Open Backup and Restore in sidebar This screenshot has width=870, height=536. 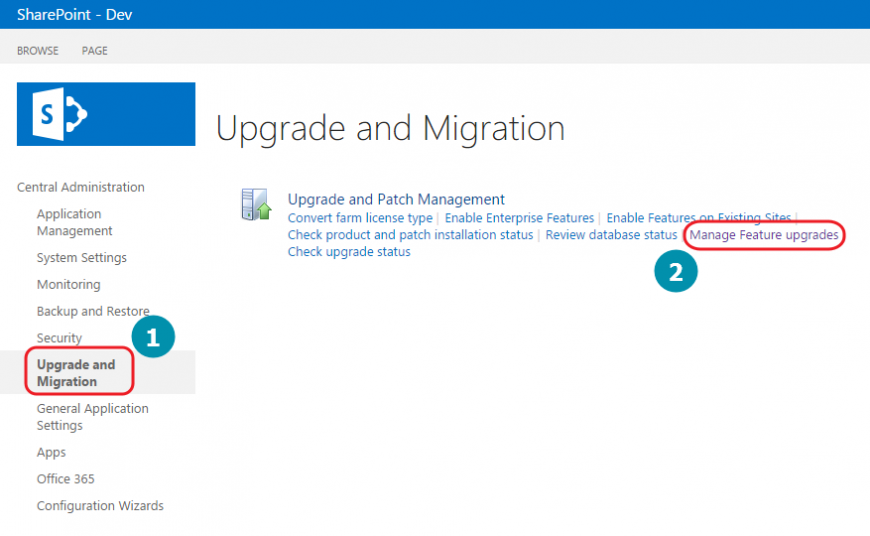[x=93, y=311]
